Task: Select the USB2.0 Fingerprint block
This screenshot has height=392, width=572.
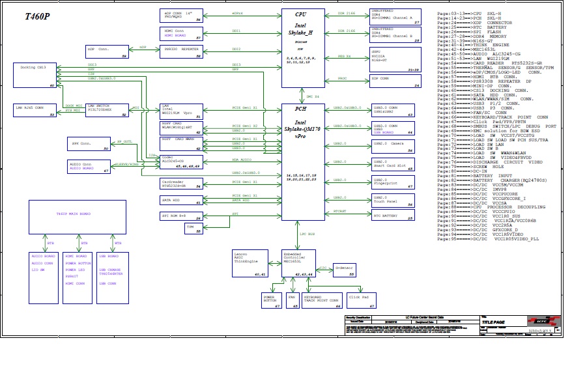Action: pos(393,182)
